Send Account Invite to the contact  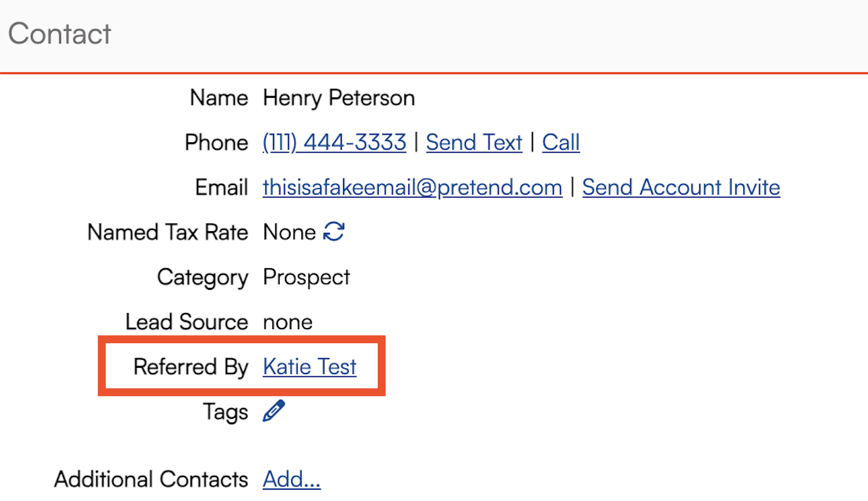tap(681, 187)
